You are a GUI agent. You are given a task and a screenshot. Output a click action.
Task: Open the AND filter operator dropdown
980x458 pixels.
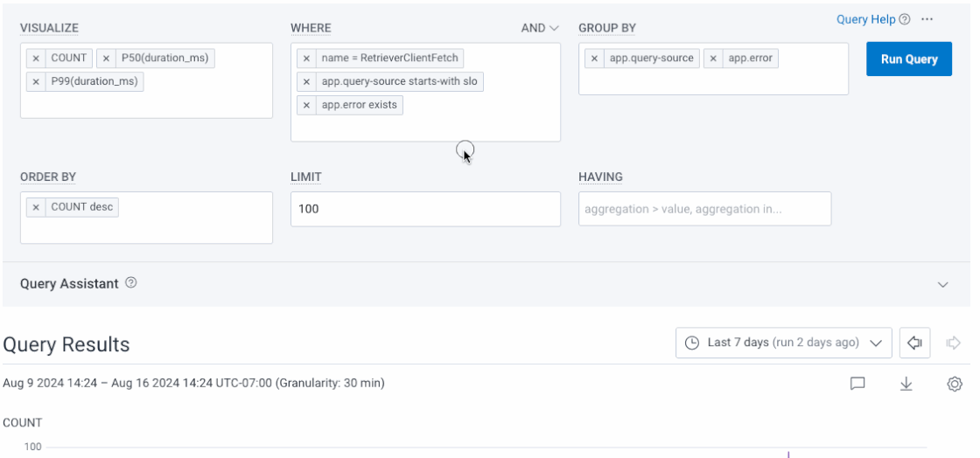pos(540,28)
